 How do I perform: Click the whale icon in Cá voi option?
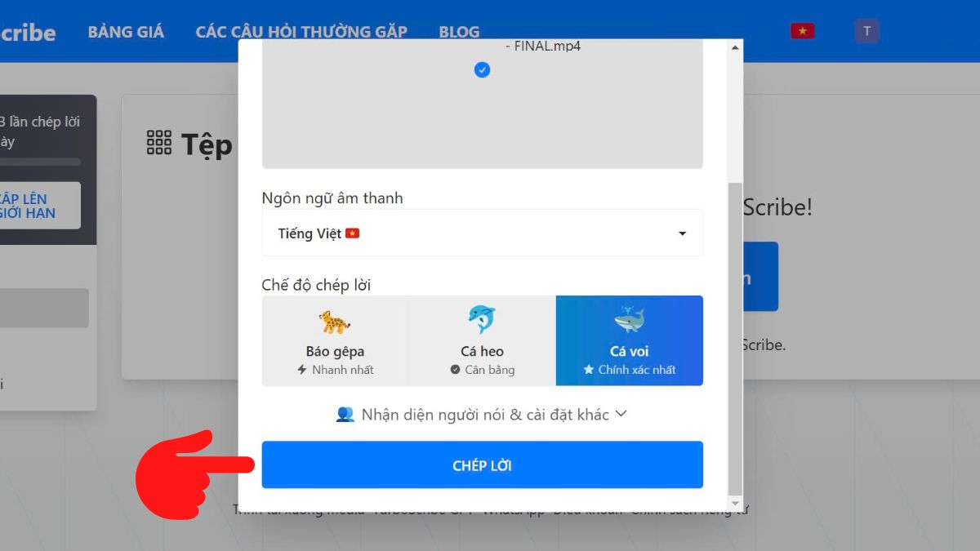coord(629,318)
